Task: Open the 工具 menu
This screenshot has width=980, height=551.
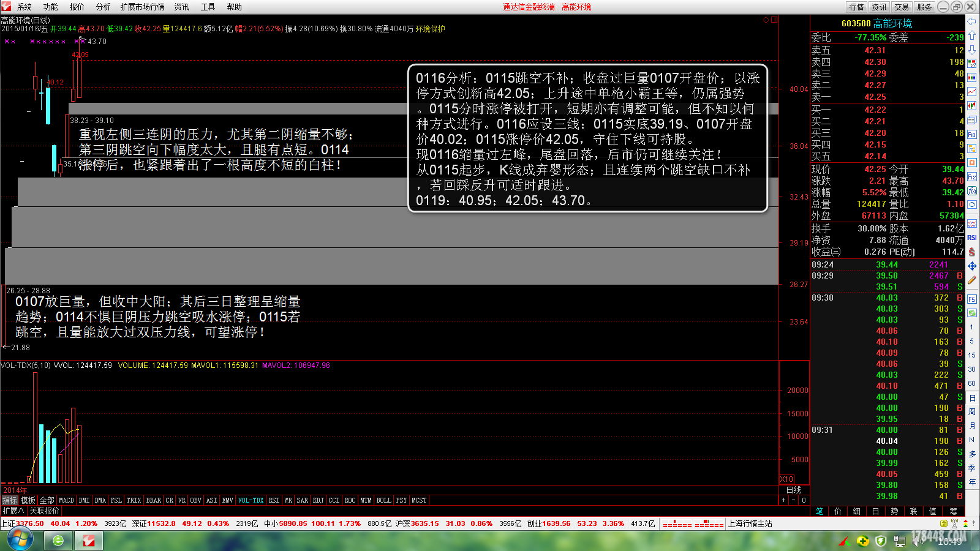Action: point(208,7)
